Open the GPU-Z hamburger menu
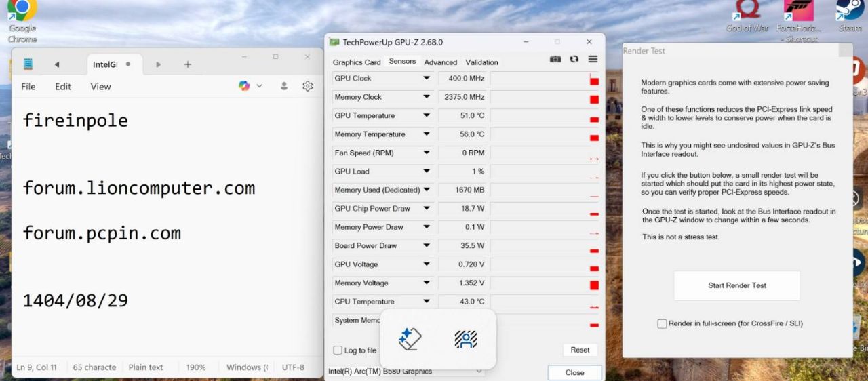This screenshot has height=381, width=868. 593,60
